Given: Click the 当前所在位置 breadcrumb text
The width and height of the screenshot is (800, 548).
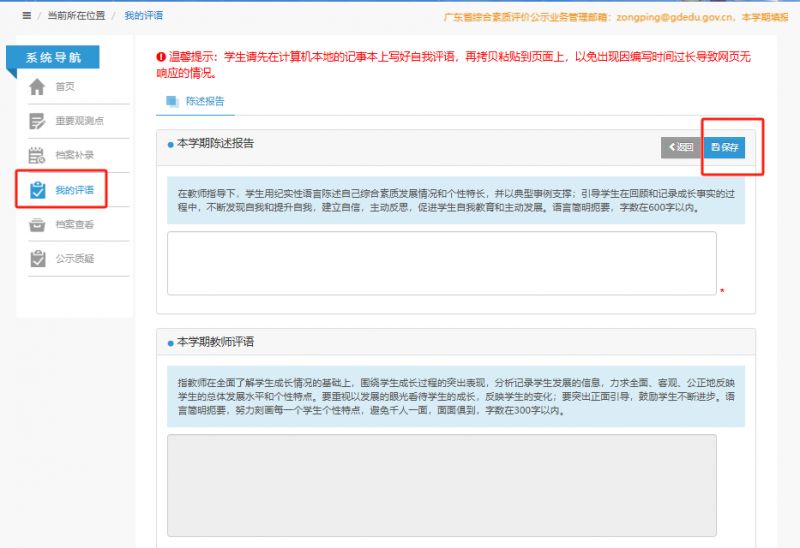Looking at the screenshot, I should coord(77,16).
